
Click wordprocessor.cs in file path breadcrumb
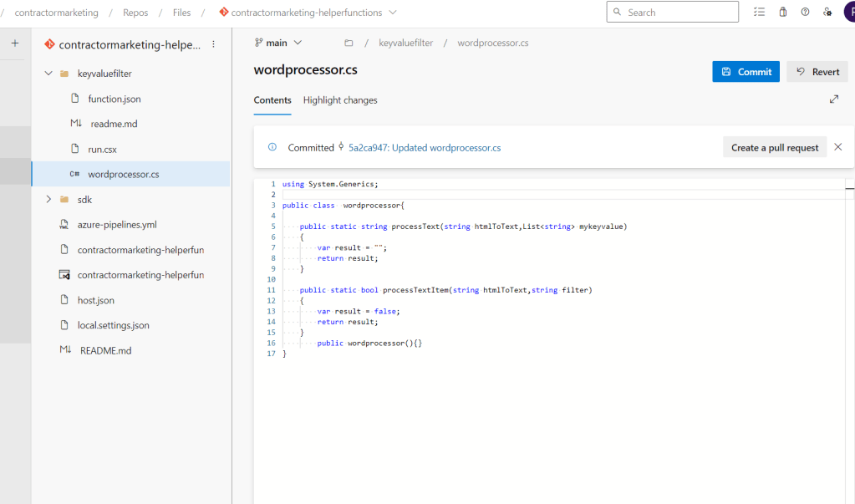493,43
